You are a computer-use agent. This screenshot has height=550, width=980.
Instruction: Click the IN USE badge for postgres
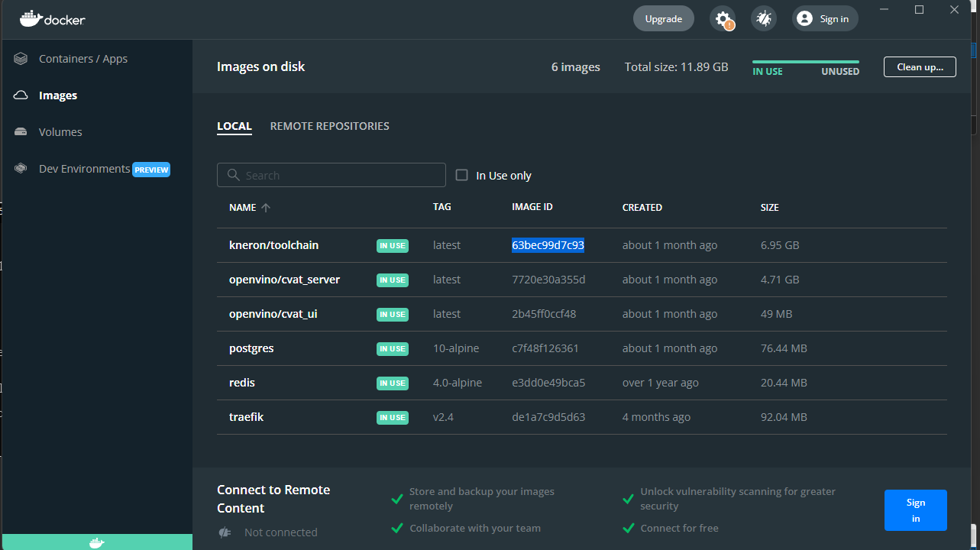coord(393,349)
